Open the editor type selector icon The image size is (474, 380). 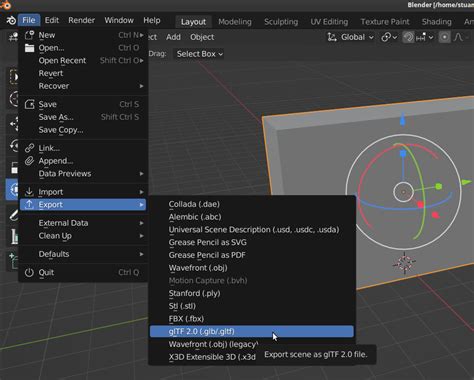pos(13,37)
